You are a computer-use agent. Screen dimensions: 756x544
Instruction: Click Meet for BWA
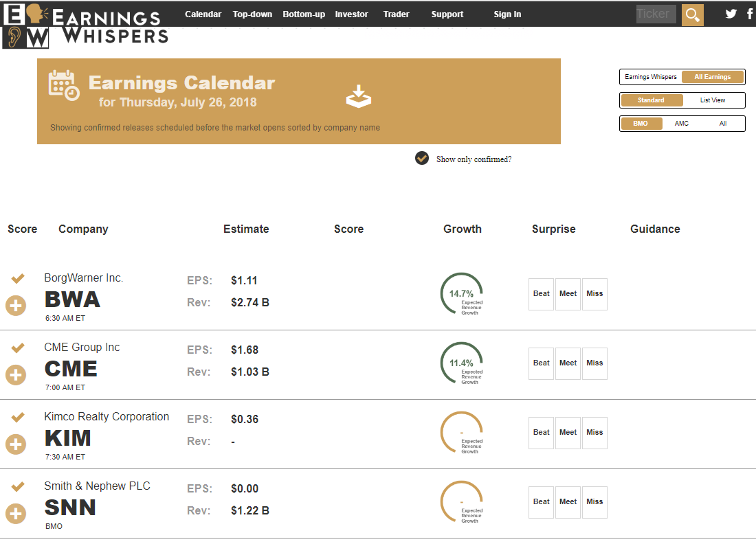[568, 294]
